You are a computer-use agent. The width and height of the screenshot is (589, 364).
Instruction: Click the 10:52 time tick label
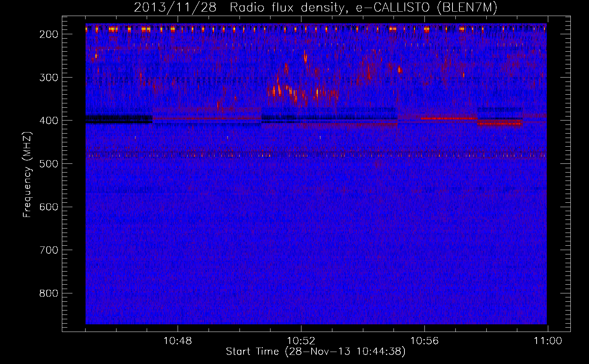301,341
